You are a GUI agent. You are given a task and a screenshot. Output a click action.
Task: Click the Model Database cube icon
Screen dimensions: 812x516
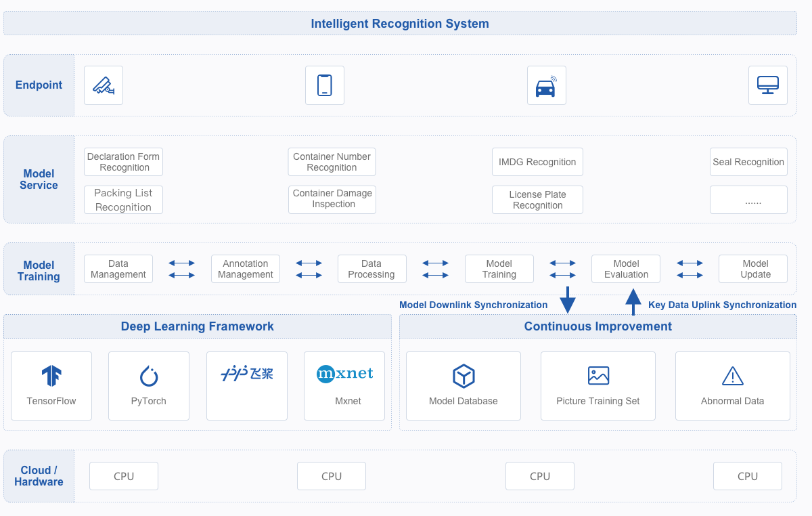(x=464, y=376)
